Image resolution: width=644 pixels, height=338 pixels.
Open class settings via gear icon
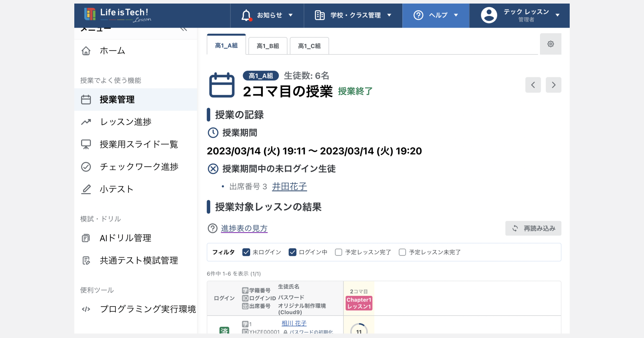pyautogui.click(x=551, y=44)
